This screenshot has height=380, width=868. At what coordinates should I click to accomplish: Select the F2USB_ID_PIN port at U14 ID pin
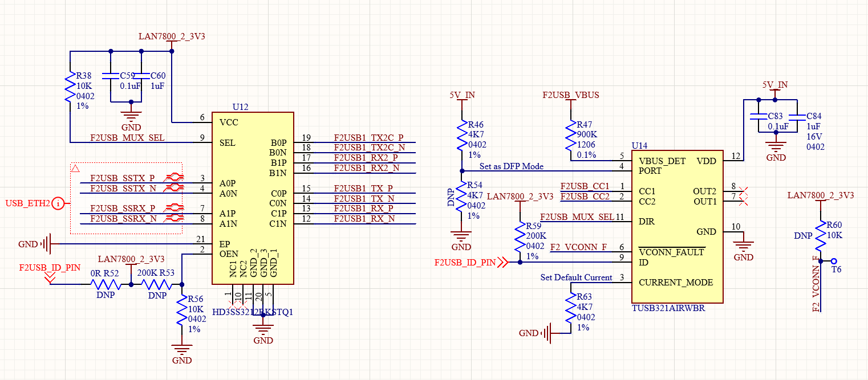[472, 263]
